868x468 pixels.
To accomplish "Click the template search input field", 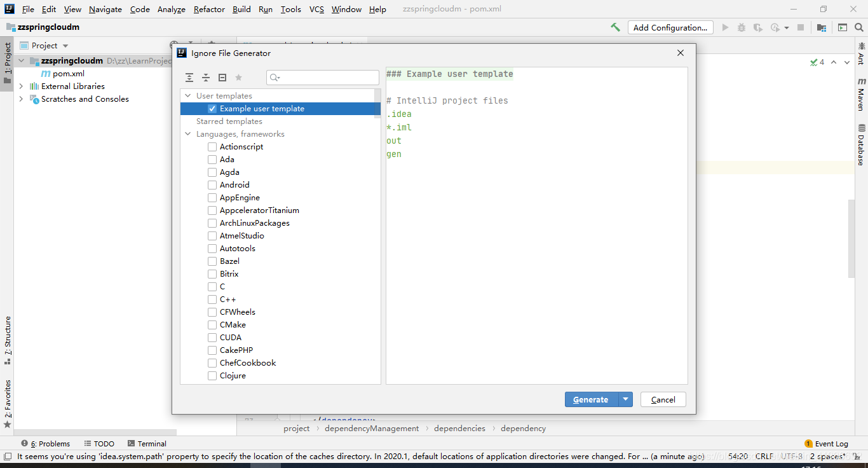I will pos(323,78).
